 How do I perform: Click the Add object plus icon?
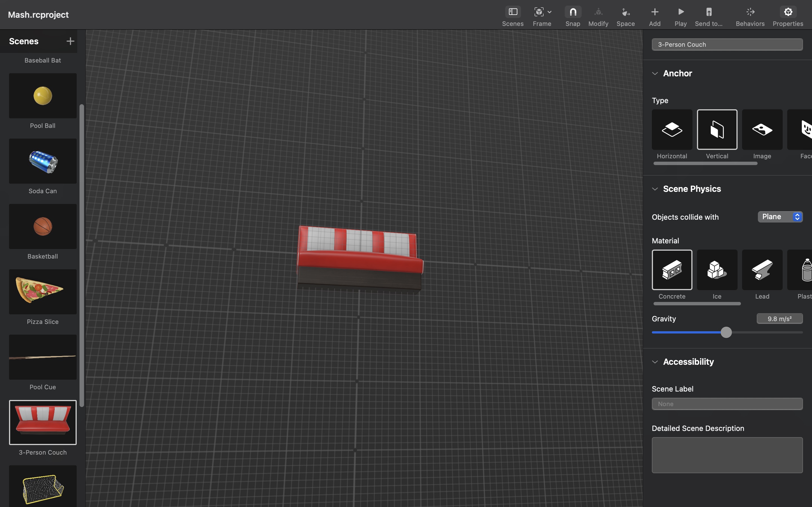pyautogui.click(x=654, y=12)
